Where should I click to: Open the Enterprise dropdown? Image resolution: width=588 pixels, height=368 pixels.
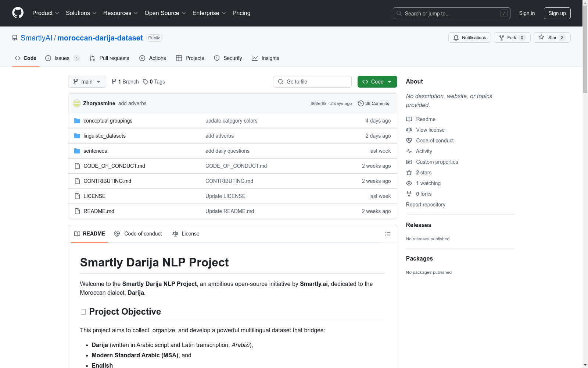click(209, 13)
